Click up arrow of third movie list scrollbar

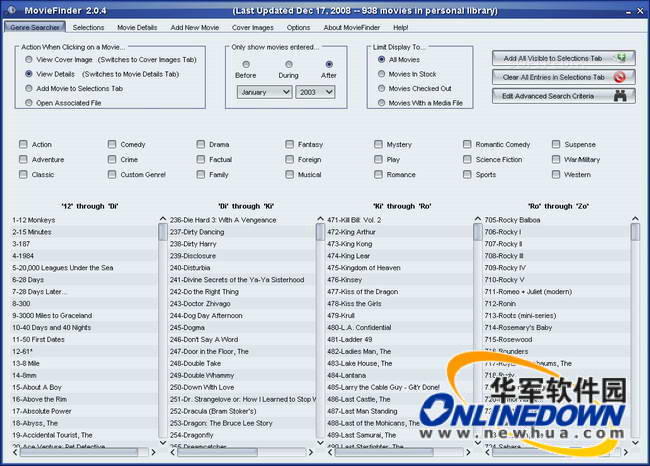pyautogui.click(x=478, y=218)
